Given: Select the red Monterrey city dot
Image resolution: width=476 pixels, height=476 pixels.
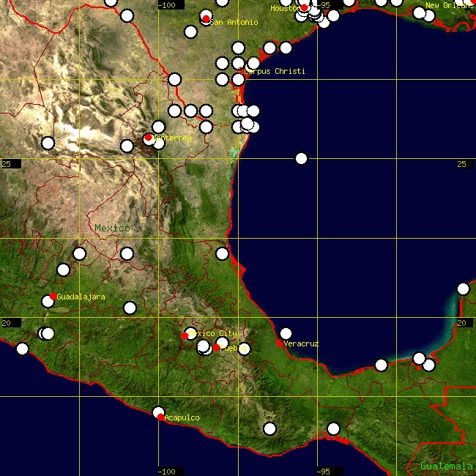Looking at the screenshot, I should [x=148, y=138].
